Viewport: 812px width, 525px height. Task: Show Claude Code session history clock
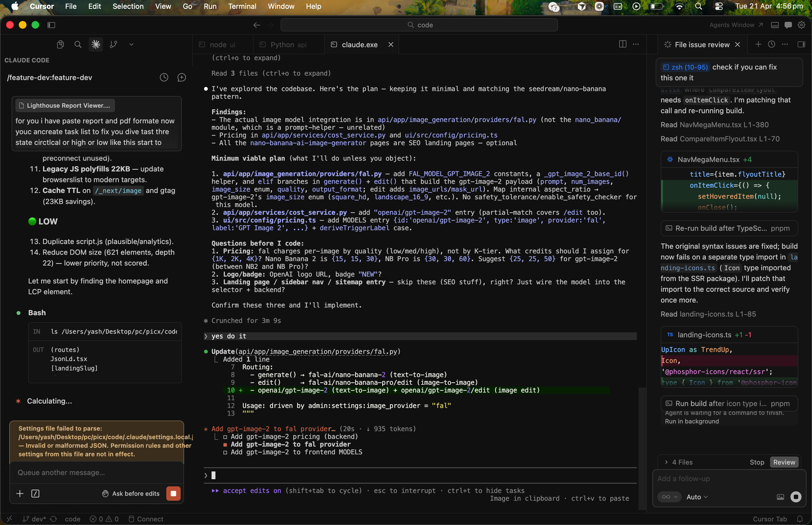[164, 77]
